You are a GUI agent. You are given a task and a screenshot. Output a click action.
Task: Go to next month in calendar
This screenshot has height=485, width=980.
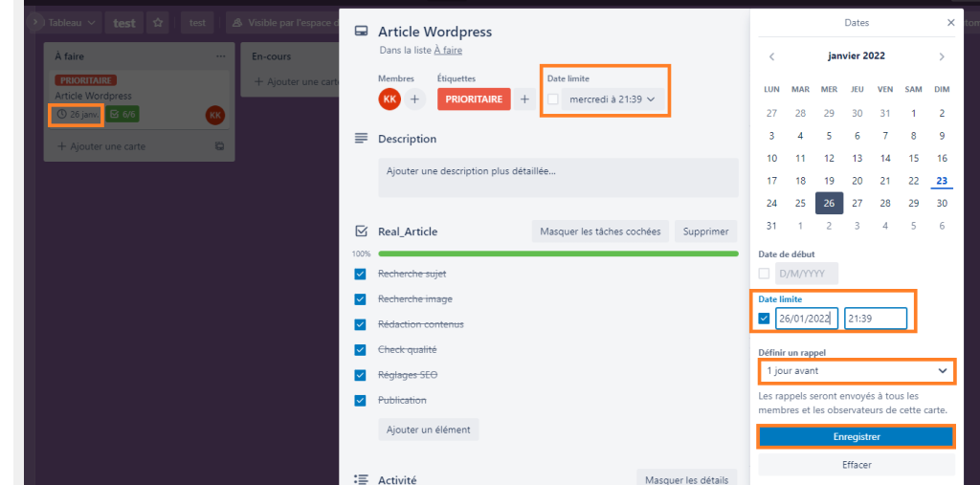[942, 56]
